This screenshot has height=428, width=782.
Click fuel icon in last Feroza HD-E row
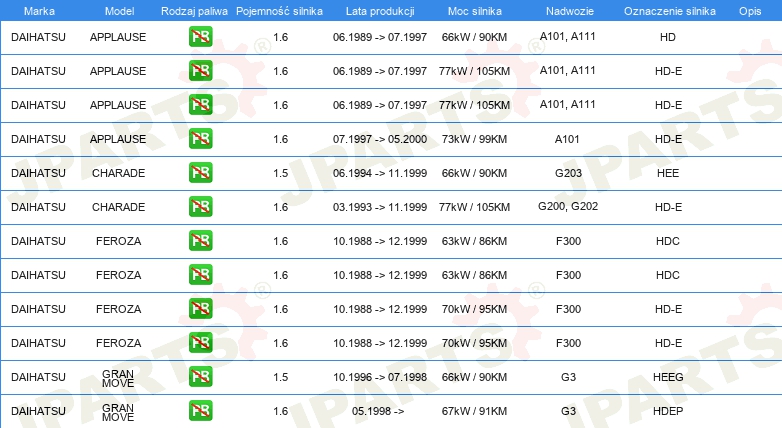click(200, 343)
